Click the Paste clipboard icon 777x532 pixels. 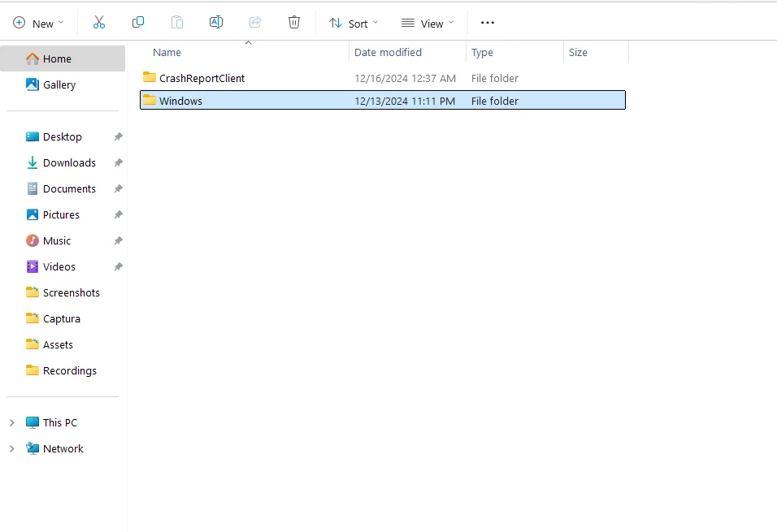point(177,22)
